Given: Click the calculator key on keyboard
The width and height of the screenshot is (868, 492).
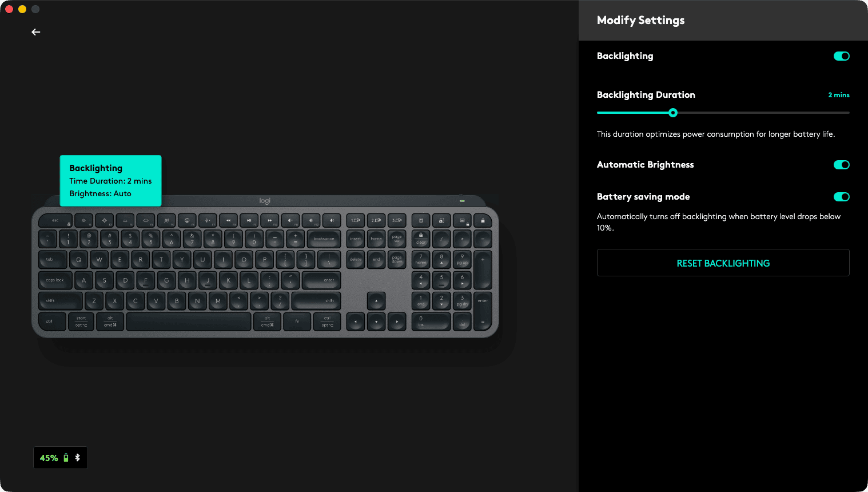Looking at the screenshot, I should tap(421, 220).
